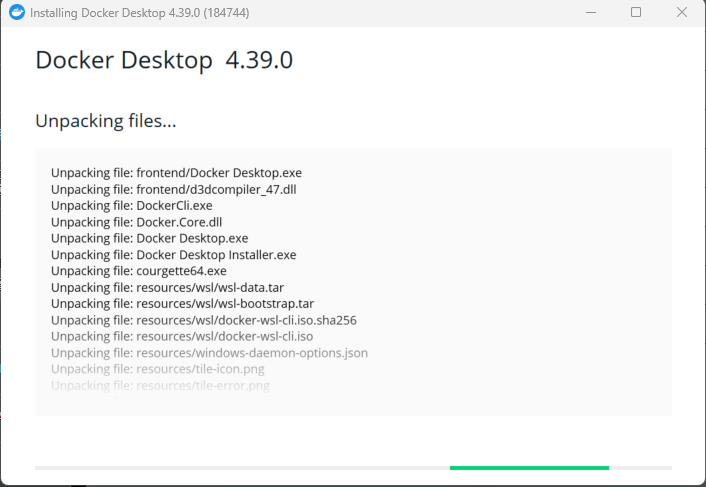Viewport: 706px width, 487px height.
Task: Select the 'courgette64.exe' log line
Action: 139,271
